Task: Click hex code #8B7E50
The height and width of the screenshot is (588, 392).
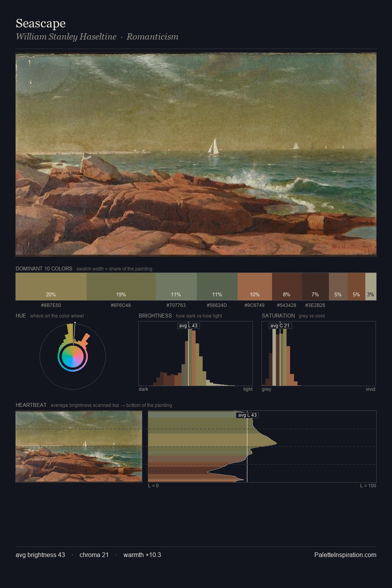Action: tap(51, 305)
